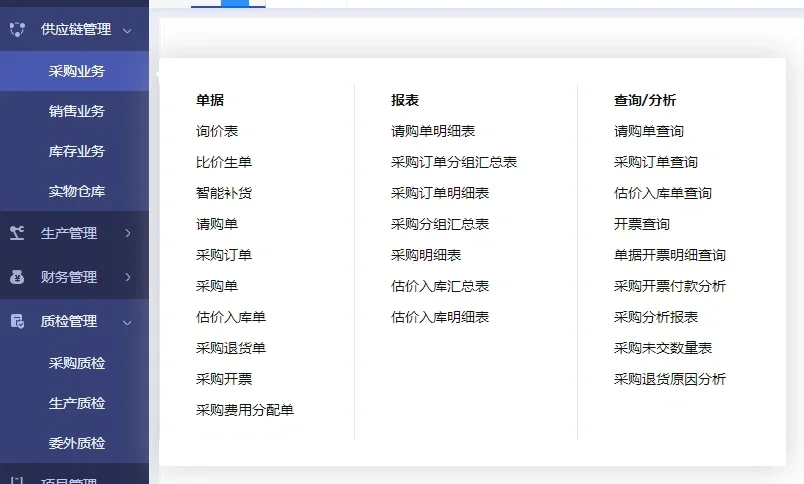804x484 pixels.
Task: Open 采购单 under 单据
Action: pyautogui.click(x=217, y=286)
